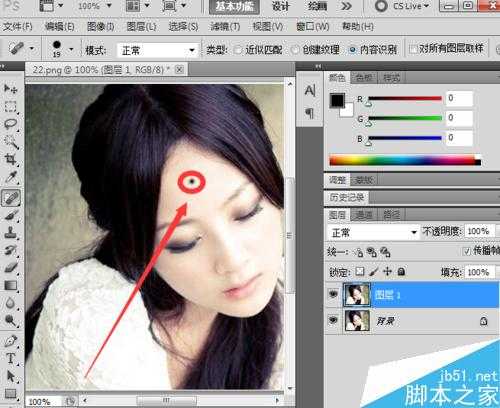Hide the 图层 1 layer visibility eye
The width and height of the screenshot is (500, 408).
(333, 294)
